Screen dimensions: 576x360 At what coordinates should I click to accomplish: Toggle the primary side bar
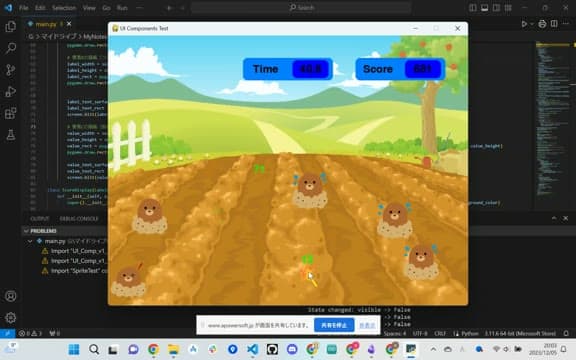click(473, 8)
